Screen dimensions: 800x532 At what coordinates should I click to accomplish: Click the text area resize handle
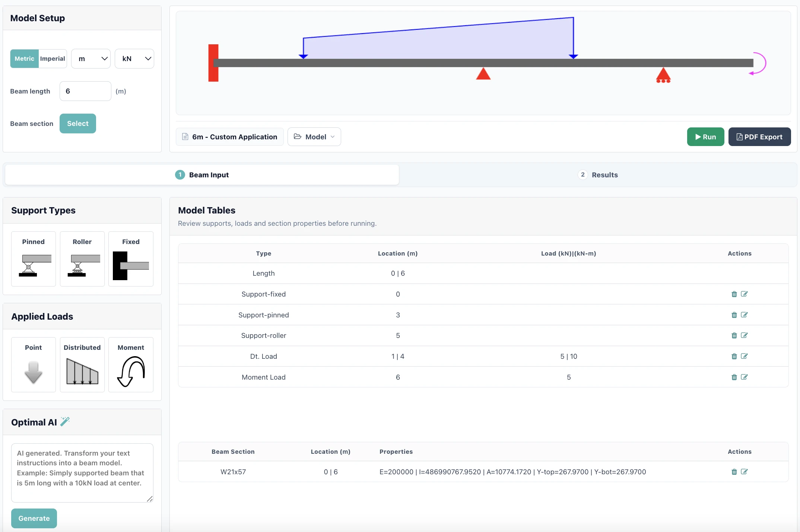[x=150, y=499]
